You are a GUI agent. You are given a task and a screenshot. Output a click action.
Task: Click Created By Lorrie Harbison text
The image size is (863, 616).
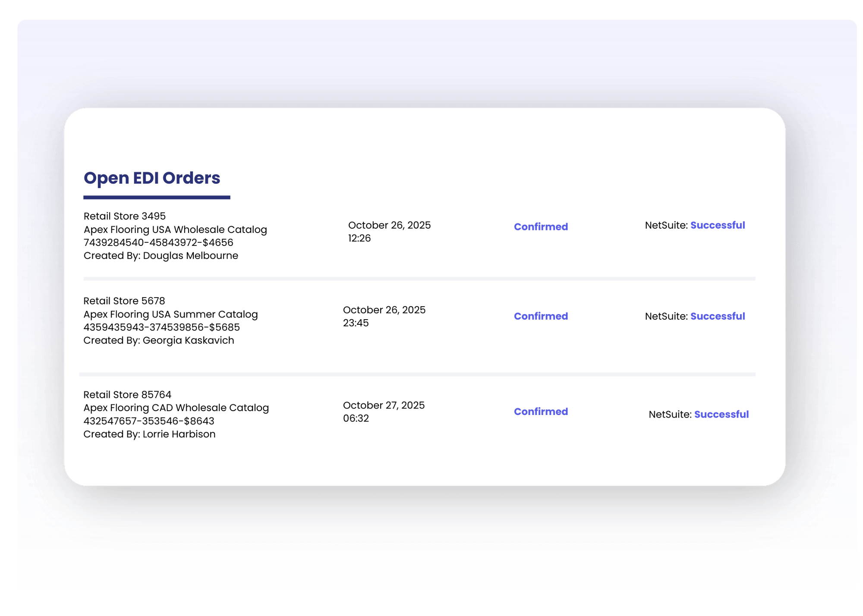(150, 434)
